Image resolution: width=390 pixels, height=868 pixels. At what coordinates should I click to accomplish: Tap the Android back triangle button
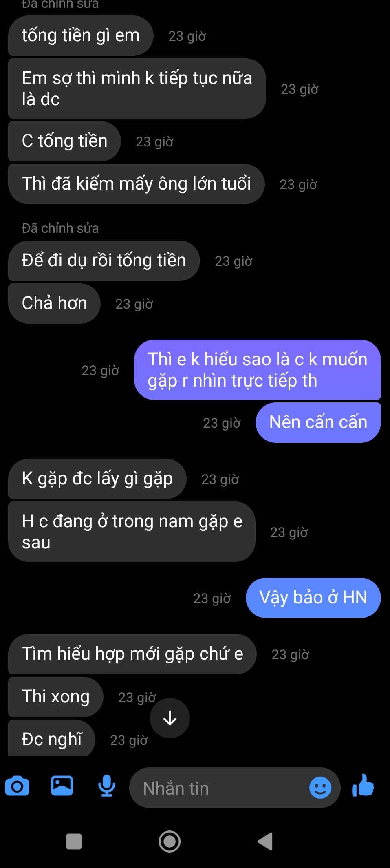pos(265,841)
